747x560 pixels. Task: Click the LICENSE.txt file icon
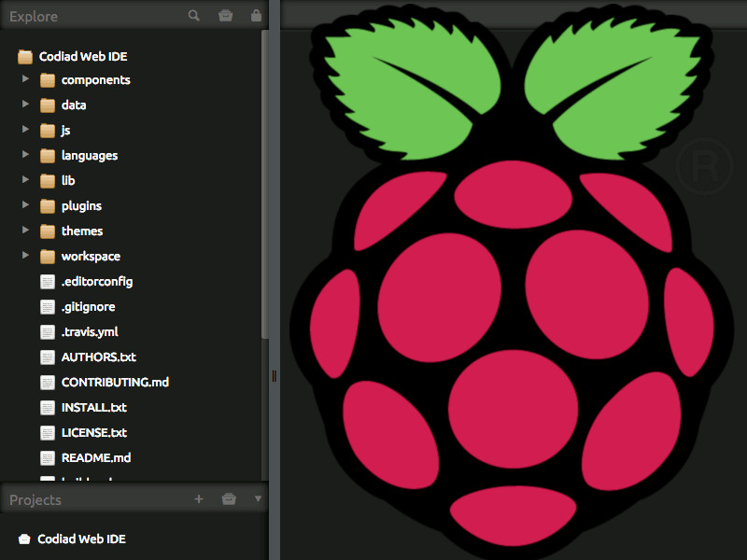click(x=48, y=433)
